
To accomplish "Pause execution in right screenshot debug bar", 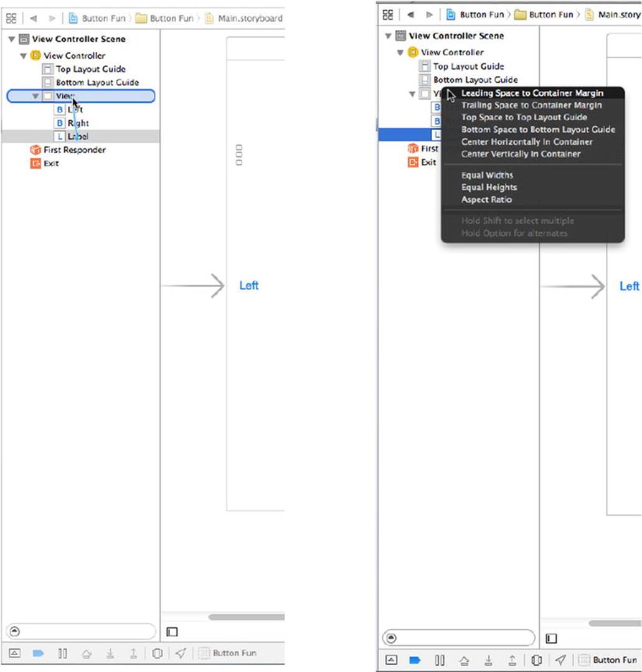I will (440, 660).
